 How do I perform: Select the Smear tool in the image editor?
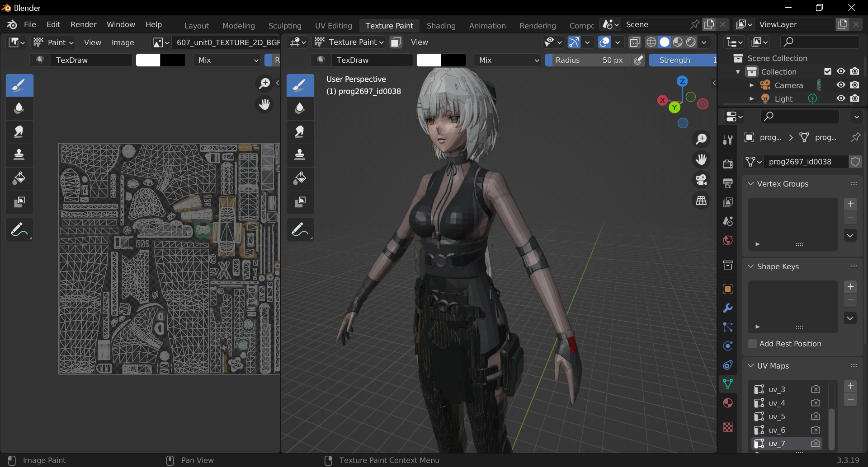tap(19, 131)
